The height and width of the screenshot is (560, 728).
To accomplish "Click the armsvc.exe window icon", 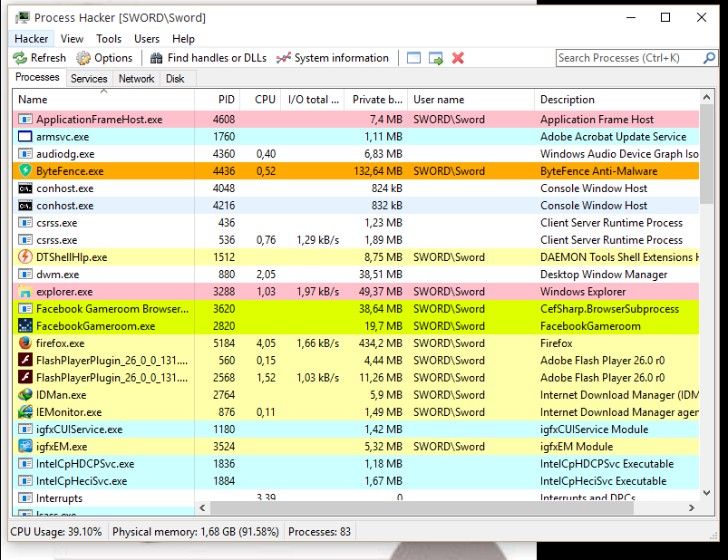I will coord(25,137).
